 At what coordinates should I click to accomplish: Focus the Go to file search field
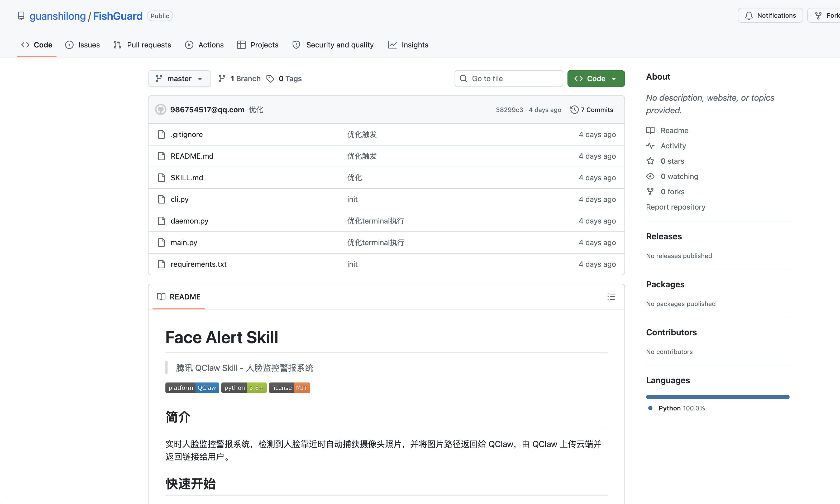click(508, 79)
